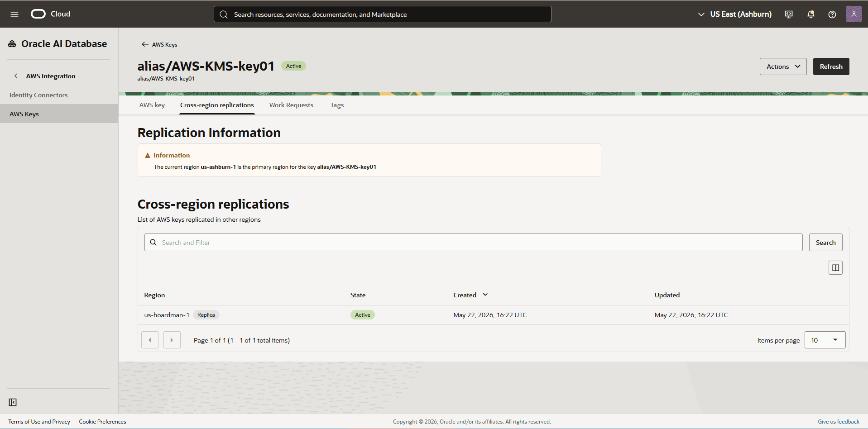Click the Page 1 of 1 pagination text

[x=242, y=340]
